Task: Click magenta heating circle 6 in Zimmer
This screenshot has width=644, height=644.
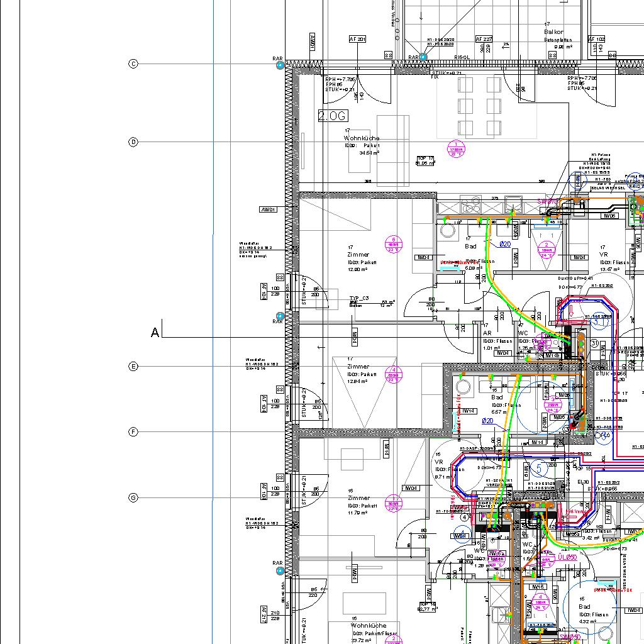Action: (x=394, y=245)
